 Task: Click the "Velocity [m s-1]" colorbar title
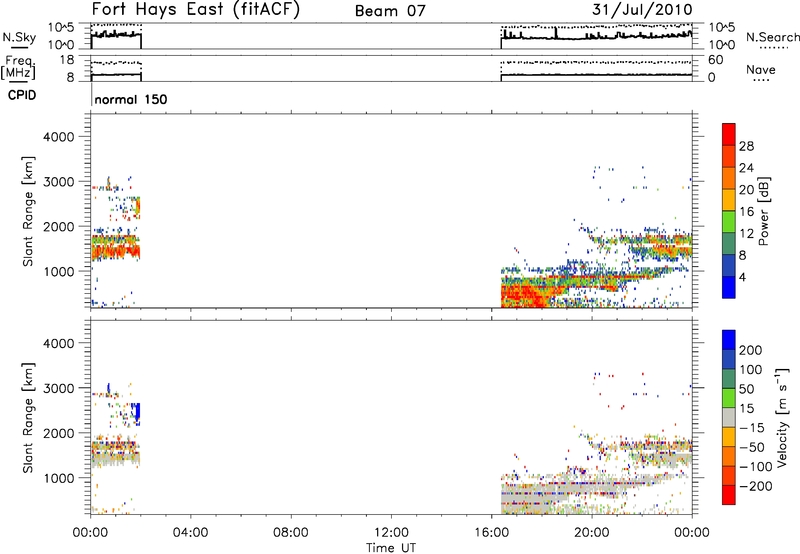point(782,418)
